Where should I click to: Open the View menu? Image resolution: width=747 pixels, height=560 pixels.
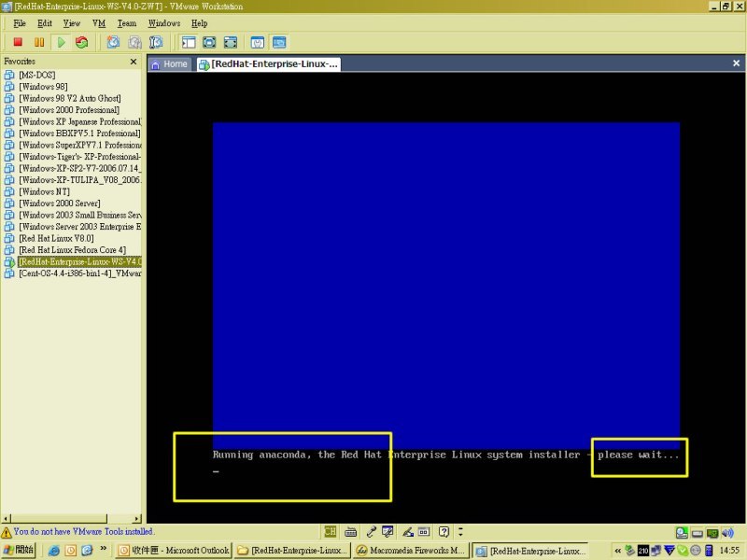pyautogui.click(x=72, y=23)
